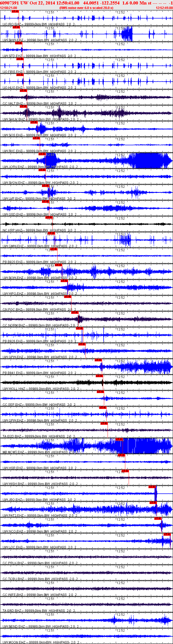Select the pick marker on PB.B941 trace
The width and height of the screenshot is (173, 644).
point(98,360)
